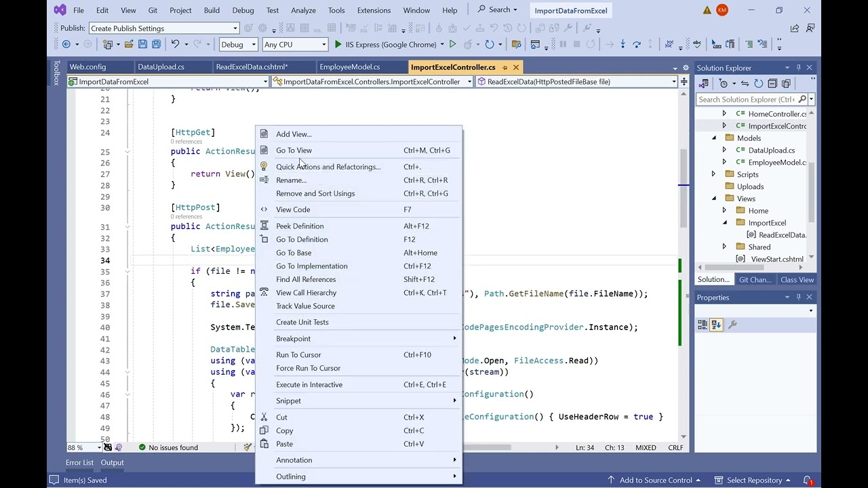Image resolution: width=868 pixels, height=488 pixels.
Task: Toggle Categorized view in Properties panel
Action: (703, 325)
